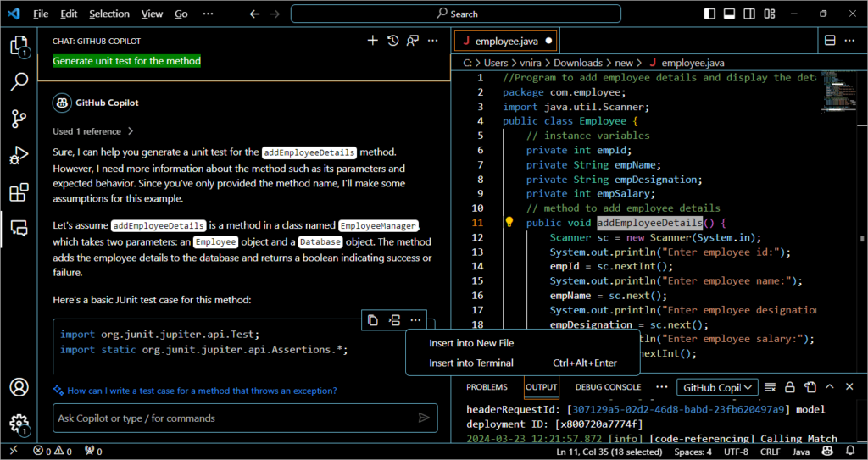Image resolution: width=868 pixels, height=460 pixels.
Task: Open chat in editor icon
Action: (413, 41)
